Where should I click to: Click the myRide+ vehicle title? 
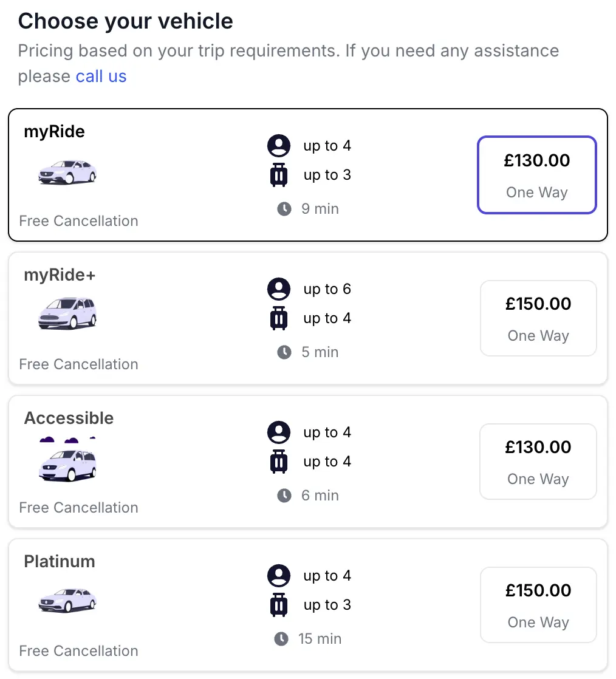click(x=60, y=275)
